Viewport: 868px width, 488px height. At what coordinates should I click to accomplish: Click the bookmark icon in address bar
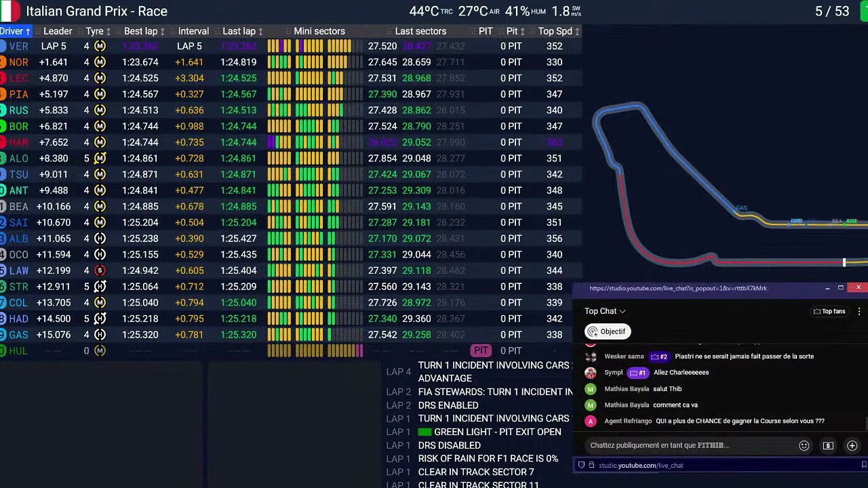(864, 465)
